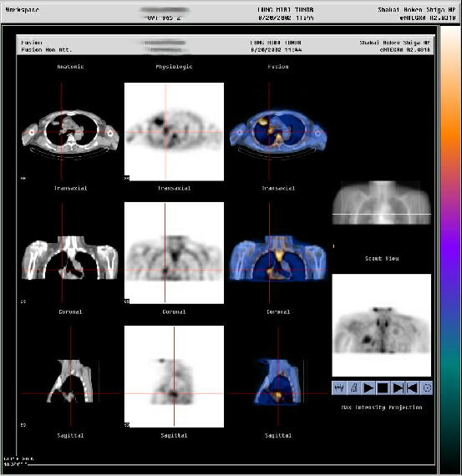Click the Max Intensity Projection image

[382, 325]
